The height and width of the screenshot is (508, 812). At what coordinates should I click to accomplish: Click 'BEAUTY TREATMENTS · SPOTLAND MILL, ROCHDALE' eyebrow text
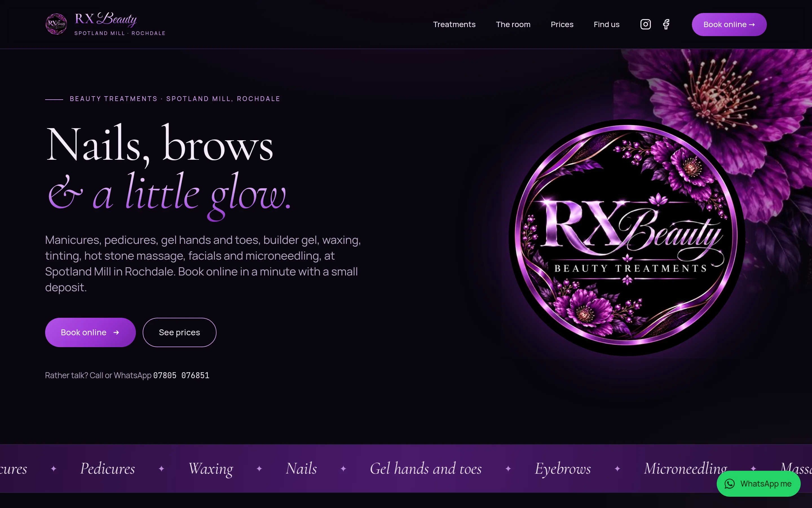[x=175, y=99]
